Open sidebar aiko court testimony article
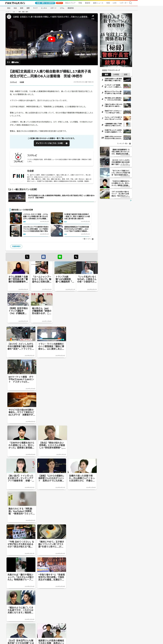 [x=116, y=173]
